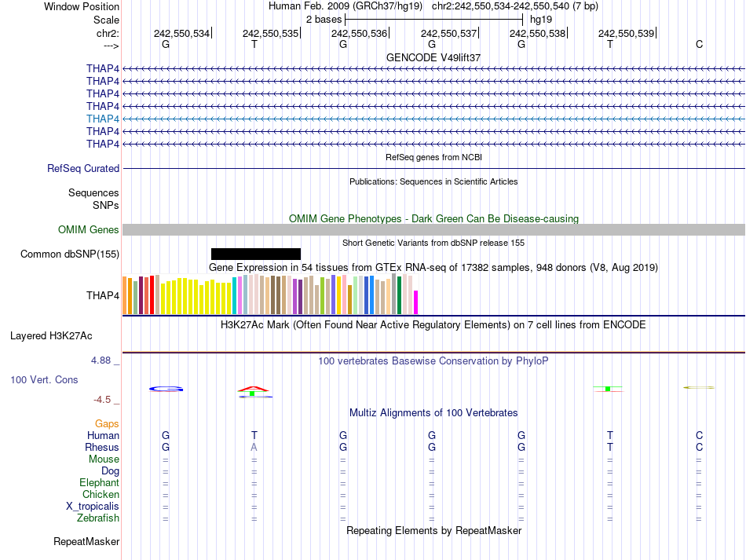Click the yellow C conservation glyph

[699, 388]
